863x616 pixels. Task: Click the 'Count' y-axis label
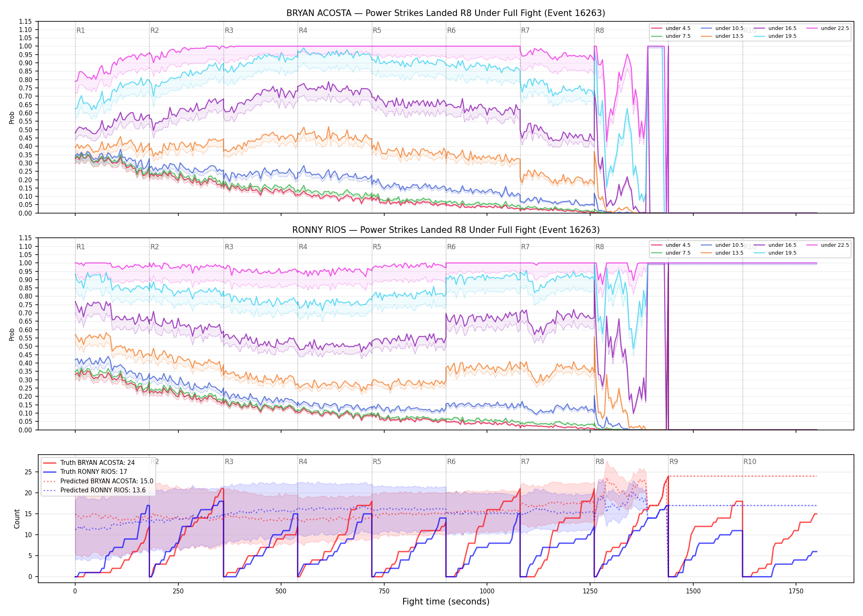[x=17, y=519]
